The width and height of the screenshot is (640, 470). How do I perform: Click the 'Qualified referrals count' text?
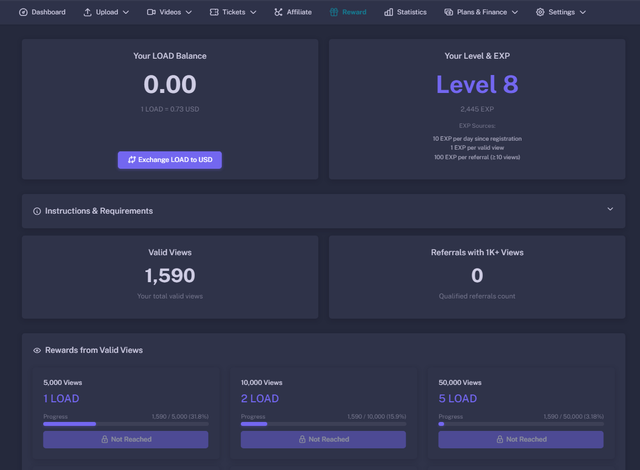point(477,296)
